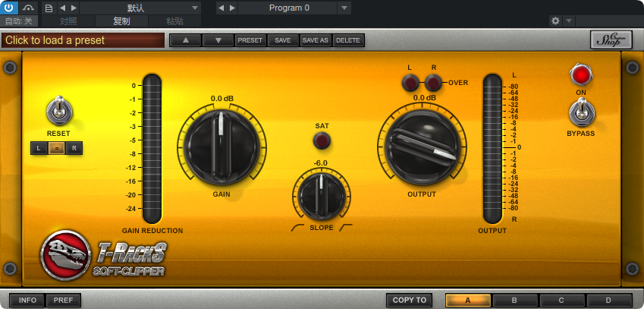644x309 pixels.
Task: Click the COPY TO button
Action: click(410, 301)
